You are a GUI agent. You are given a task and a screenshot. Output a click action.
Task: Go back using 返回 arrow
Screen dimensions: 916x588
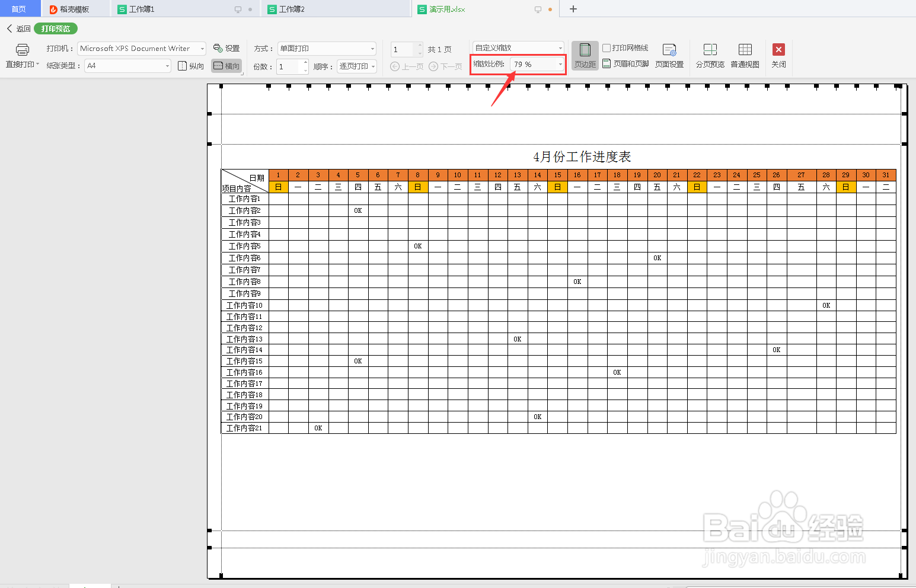(x=9, y=28)
